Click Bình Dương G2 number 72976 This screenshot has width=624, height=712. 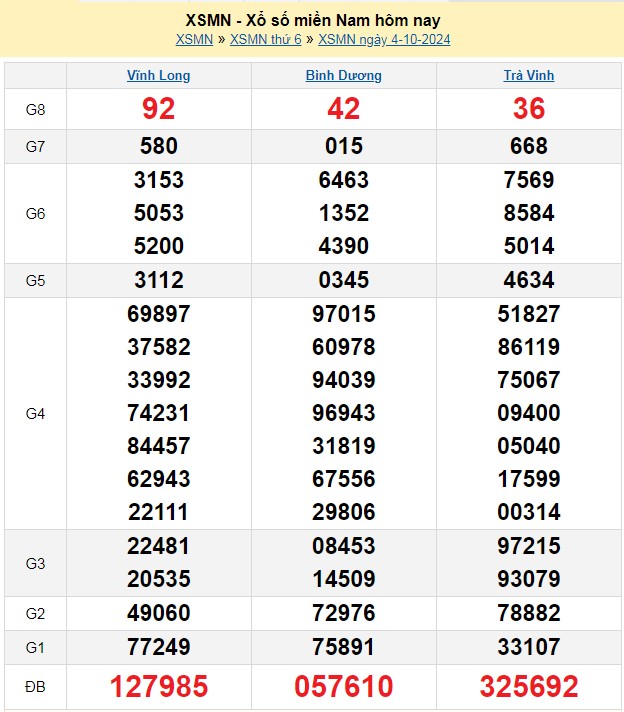click(343, 613)
